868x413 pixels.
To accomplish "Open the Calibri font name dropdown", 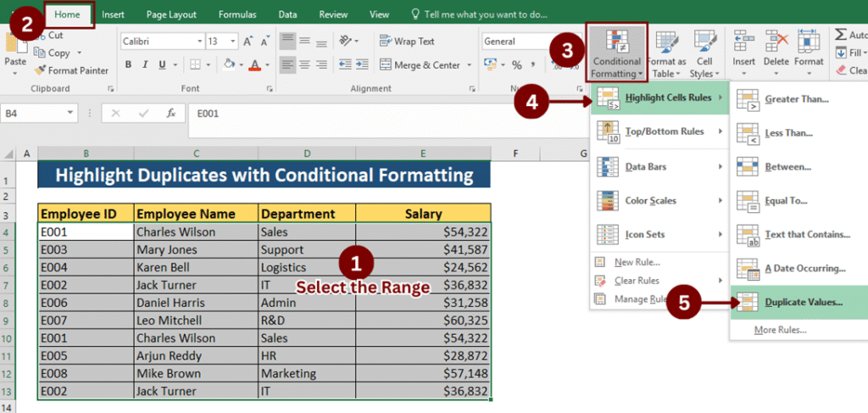I will click(x=200, y=42).
